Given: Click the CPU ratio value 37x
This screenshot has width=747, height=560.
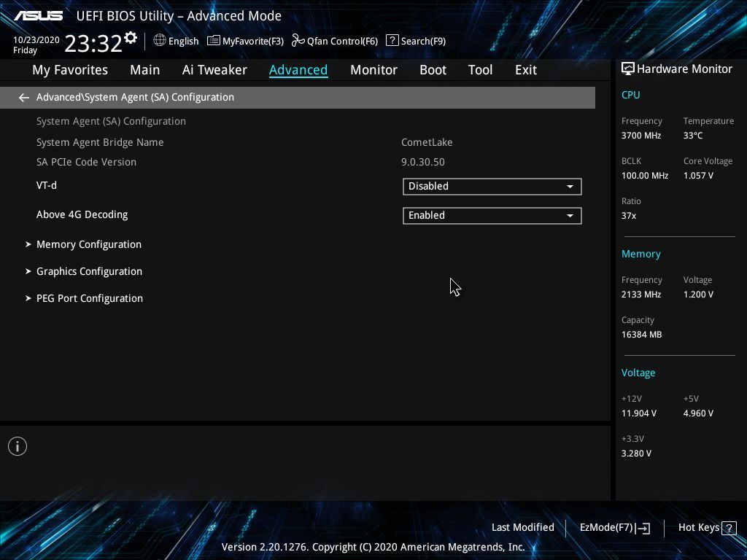Looking at the screenshot, I should tap(629, 216).
